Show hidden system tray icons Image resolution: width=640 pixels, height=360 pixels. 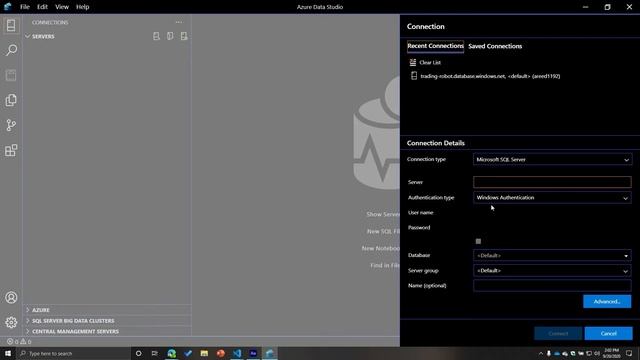(x=541, y=353)
